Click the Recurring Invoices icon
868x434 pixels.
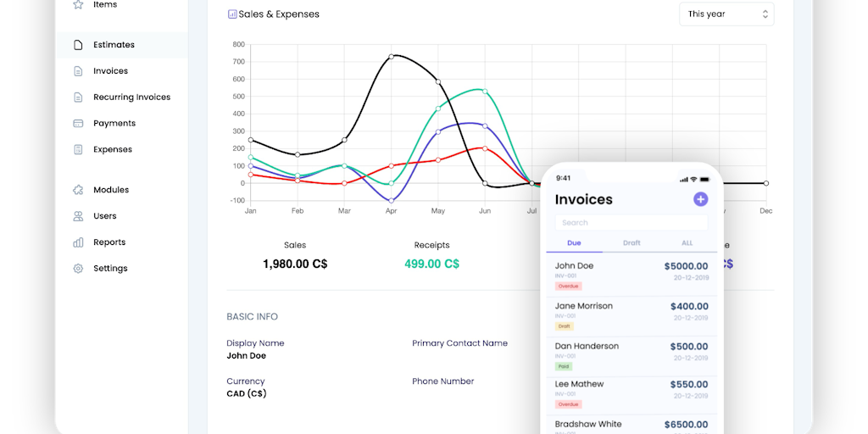[78, 97]
